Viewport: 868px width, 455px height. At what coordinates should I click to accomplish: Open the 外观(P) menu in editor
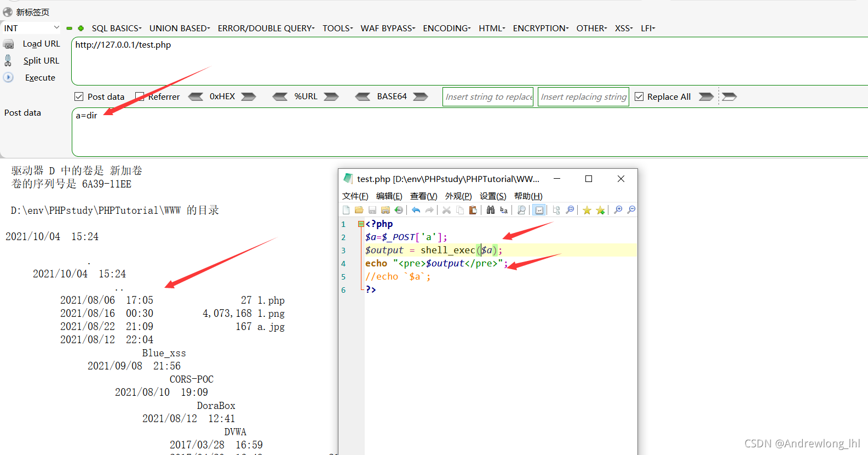[458, 196]
